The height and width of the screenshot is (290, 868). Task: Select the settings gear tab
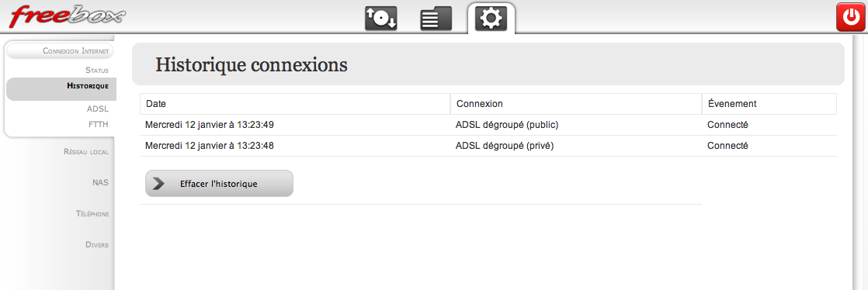click(491, 19)
